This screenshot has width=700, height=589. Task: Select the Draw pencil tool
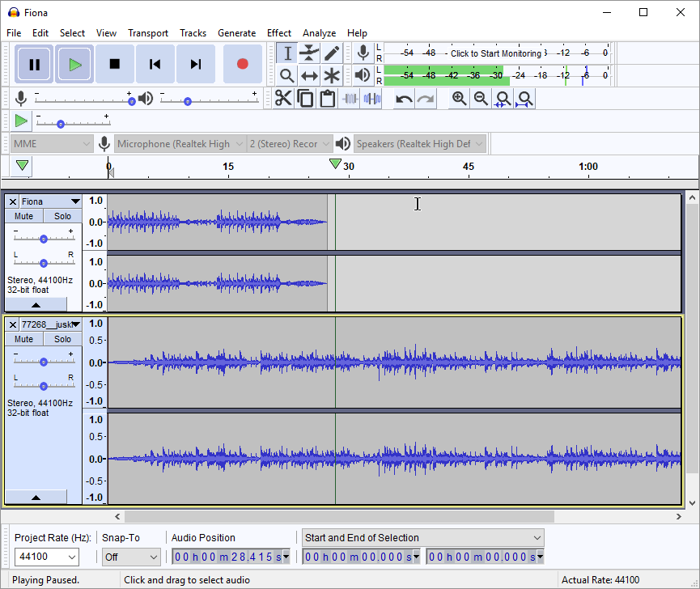(x=332, y=53)
